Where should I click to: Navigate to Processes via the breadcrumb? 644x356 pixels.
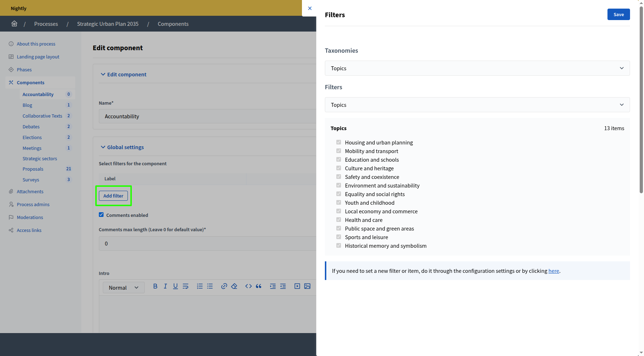(46, 24)
